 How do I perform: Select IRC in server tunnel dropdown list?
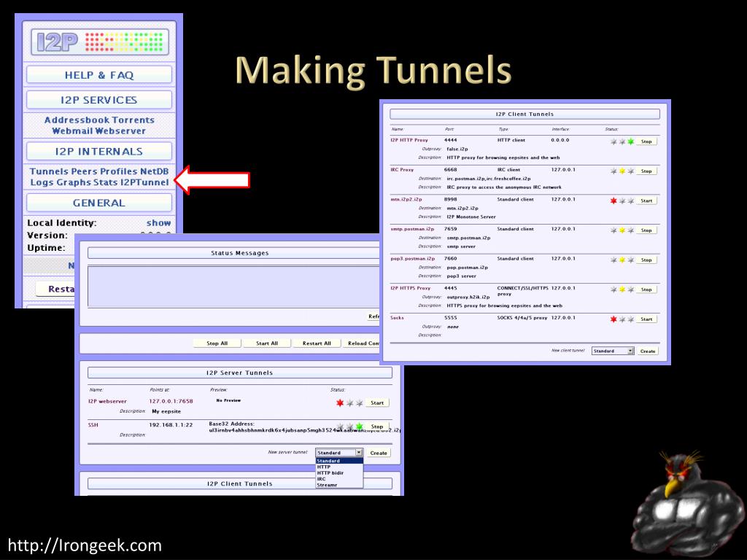click(339, 479)
